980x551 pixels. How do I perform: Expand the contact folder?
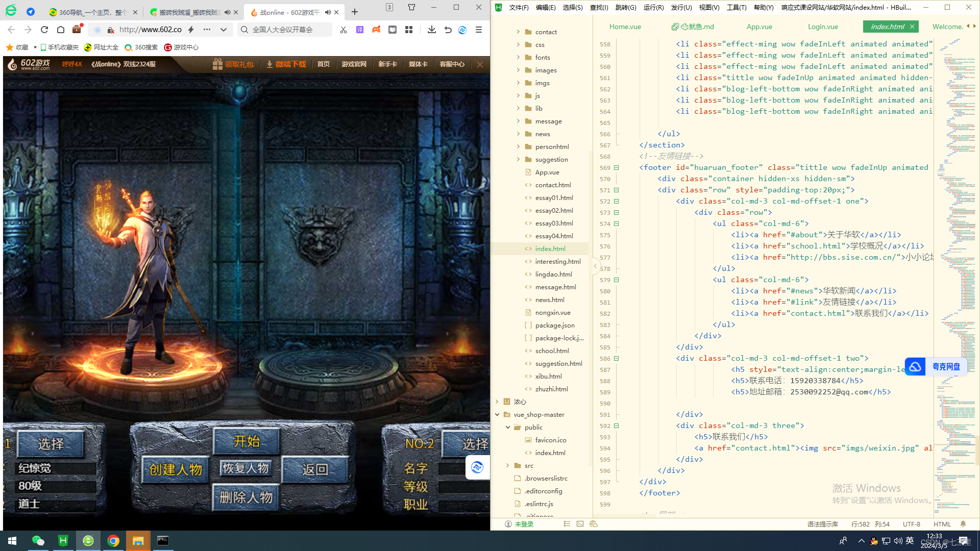[x=518, y=32]
